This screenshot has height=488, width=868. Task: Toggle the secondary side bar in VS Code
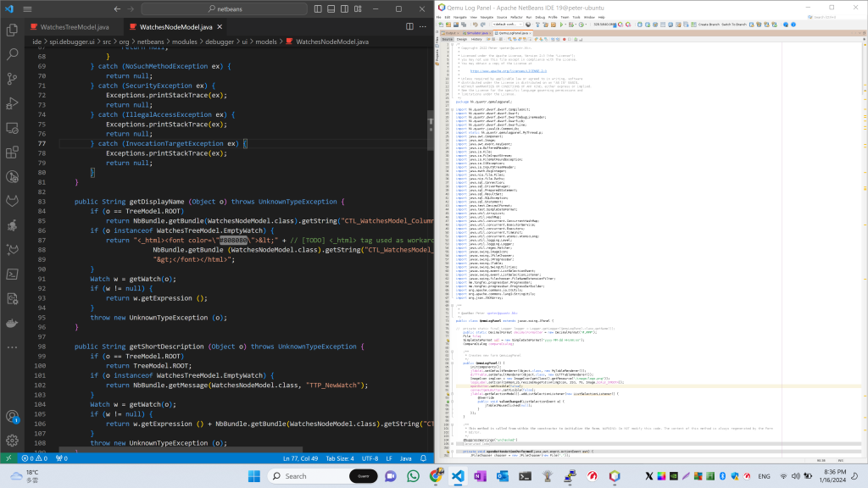[x=344, y=8]
